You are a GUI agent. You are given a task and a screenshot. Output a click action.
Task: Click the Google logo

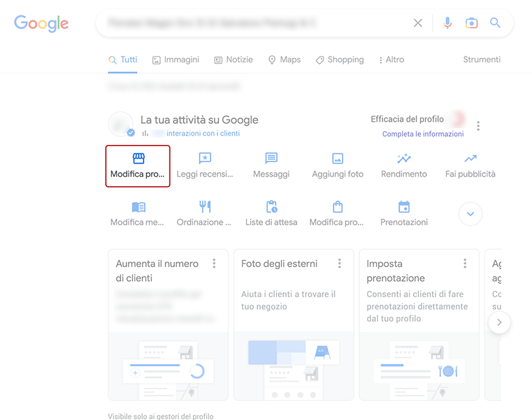click(x=41, y=23)
